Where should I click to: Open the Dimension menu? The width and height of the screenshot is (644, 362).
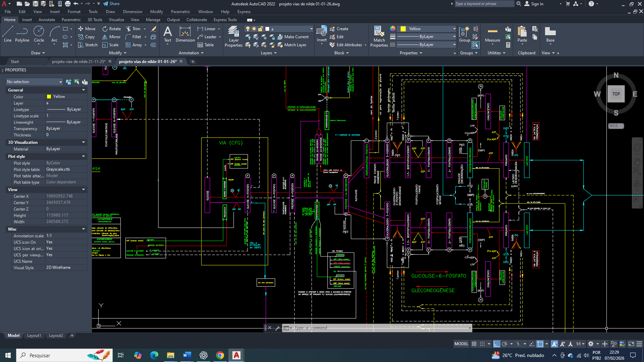132,12
